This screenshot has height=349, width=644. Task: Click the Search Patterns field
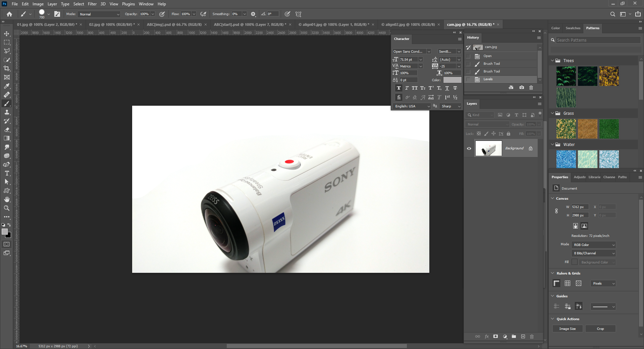598,40
